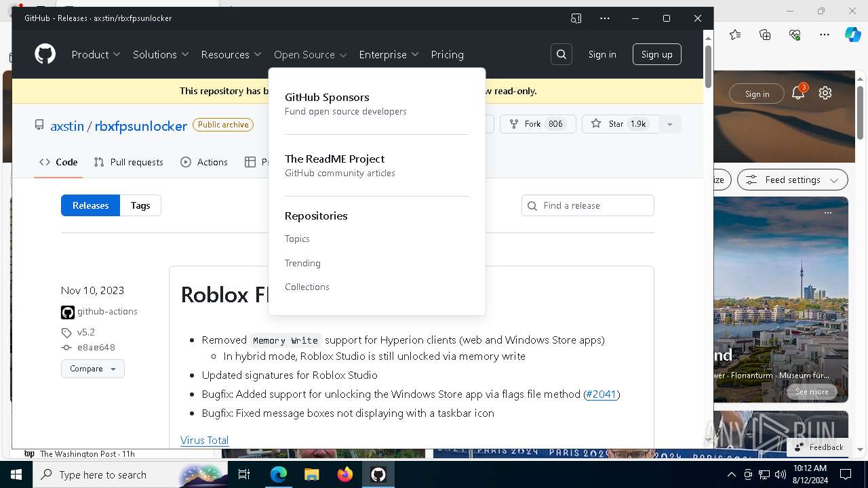Select Trending in Open Source menu
The width and height of the screenshot is (868, 488).
(x=302, y=263)
